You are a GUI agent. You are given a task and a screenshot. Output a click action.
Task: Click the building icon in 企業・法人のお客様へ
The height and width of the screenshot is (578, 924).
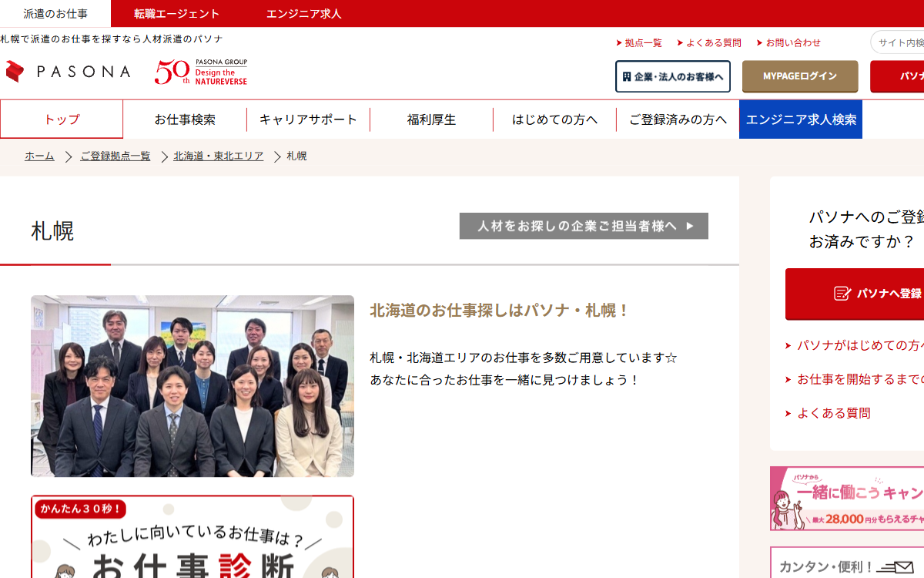[x=627, y=77]
